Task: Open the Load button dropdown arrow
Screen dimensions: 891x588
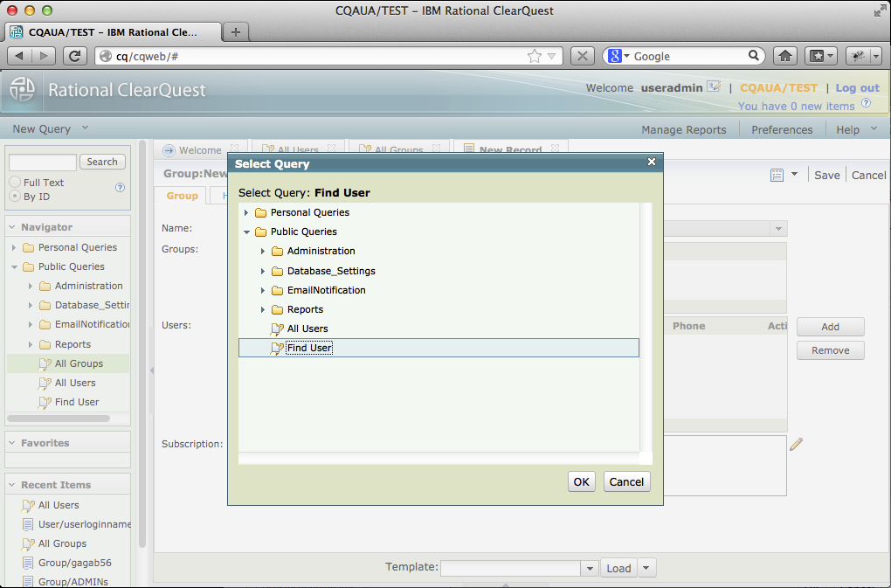Action: 646,568
